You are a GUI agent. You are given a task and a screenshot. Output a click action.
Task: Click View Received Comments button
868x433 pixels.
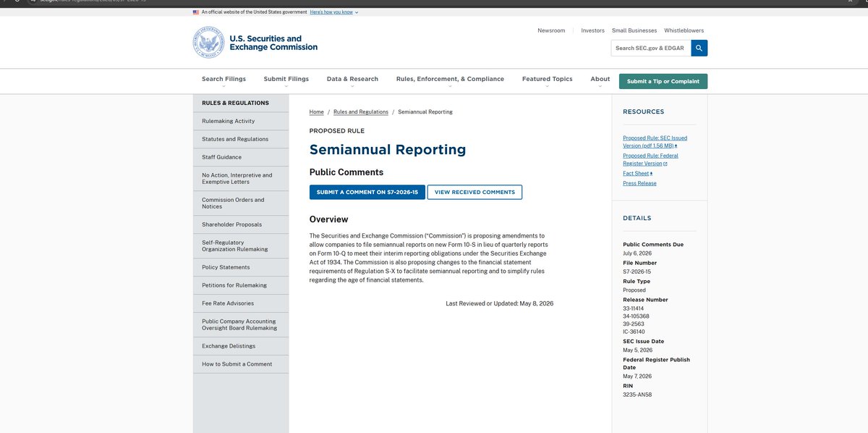click(475, 192)
